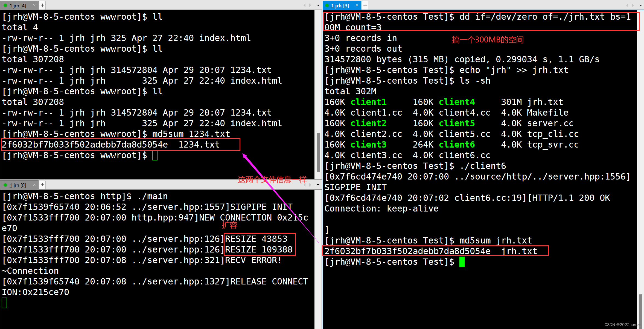The image size is (644, 329).
Task: Switch to the '1 jrh [4]' session tab
Action: click(x=19, y=5)
